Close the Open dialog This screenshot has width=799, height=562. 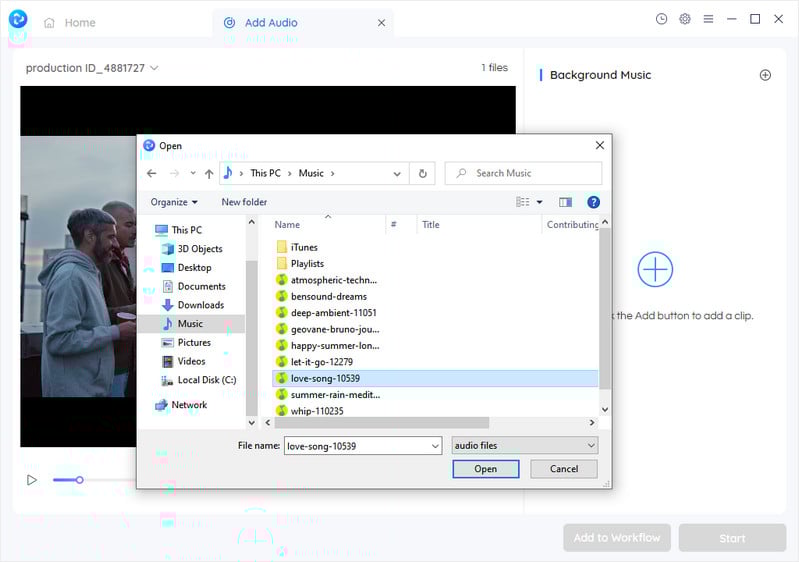[x=600, y=145]
